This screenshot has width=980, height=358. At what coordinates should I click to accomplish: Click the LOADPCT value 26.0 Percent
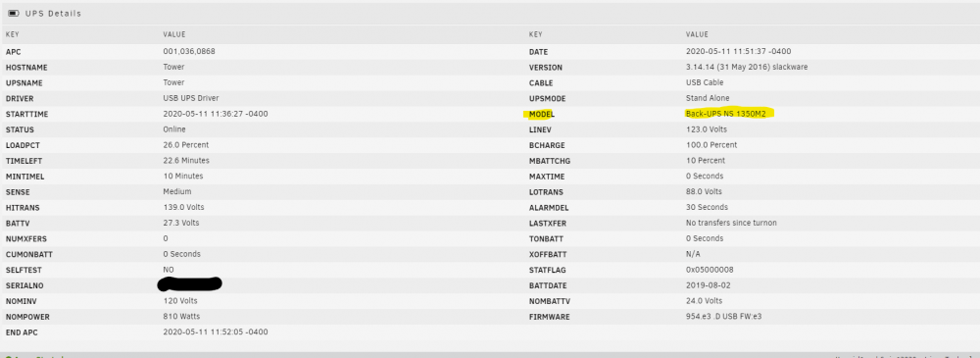point(185,145)
